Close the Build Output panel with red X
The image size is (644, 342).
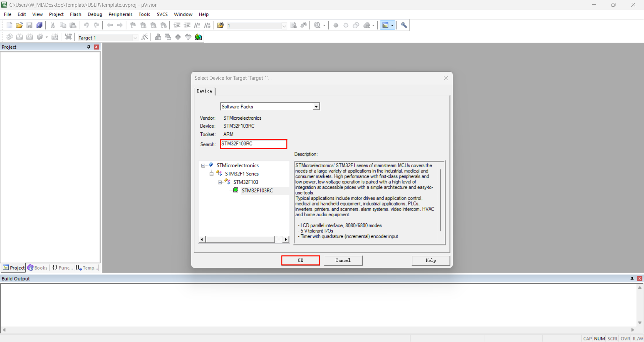point(640,279)
